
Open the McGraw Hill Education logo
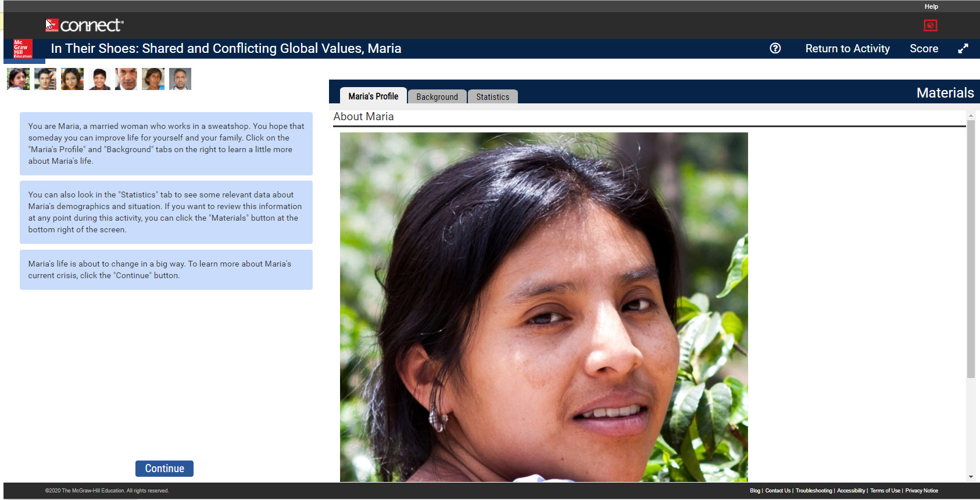[x=23, y=49]
